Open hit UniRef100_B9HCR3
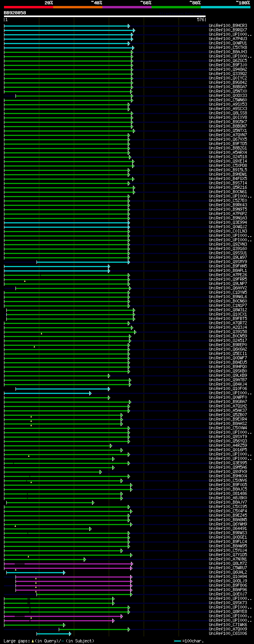The width and height of the screenshot is (254, 644). click(x=228, y=26)
